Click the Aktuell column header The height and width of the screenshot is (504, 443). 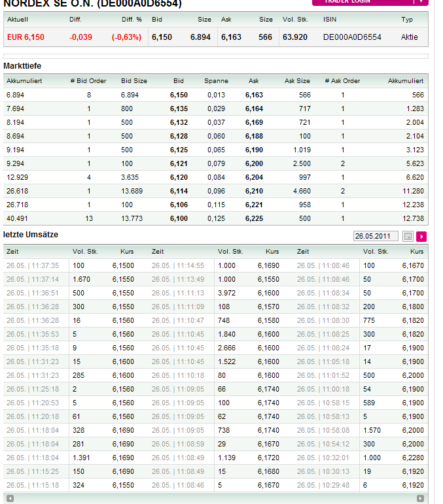click(x=18, y=20)
